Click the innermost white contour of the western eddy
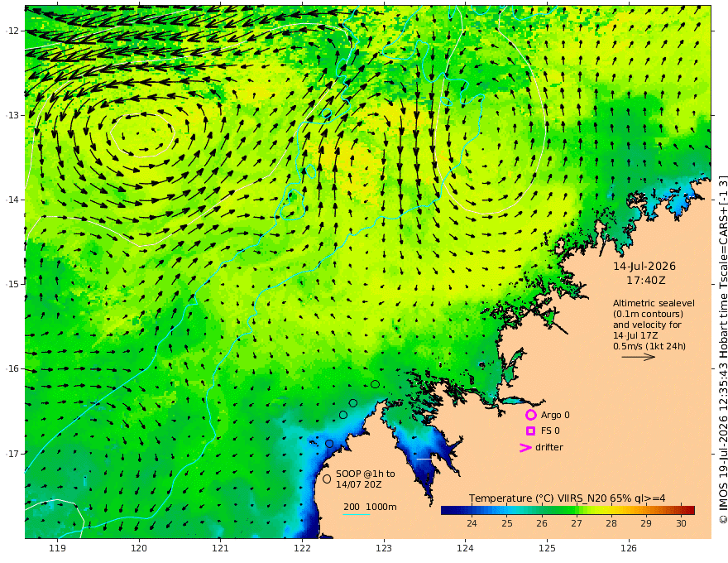 (142, 135)
